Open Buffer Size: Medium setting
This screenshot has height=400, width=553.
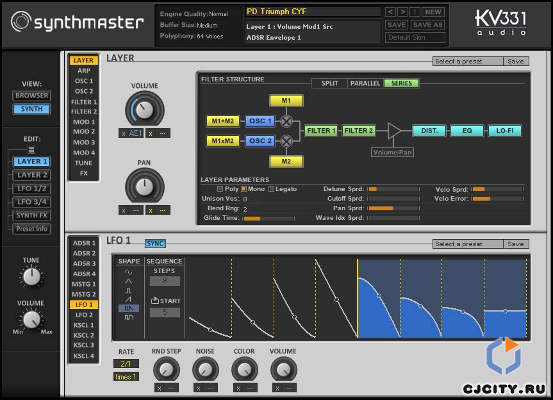pyautogui.click(x=189, y=25)
